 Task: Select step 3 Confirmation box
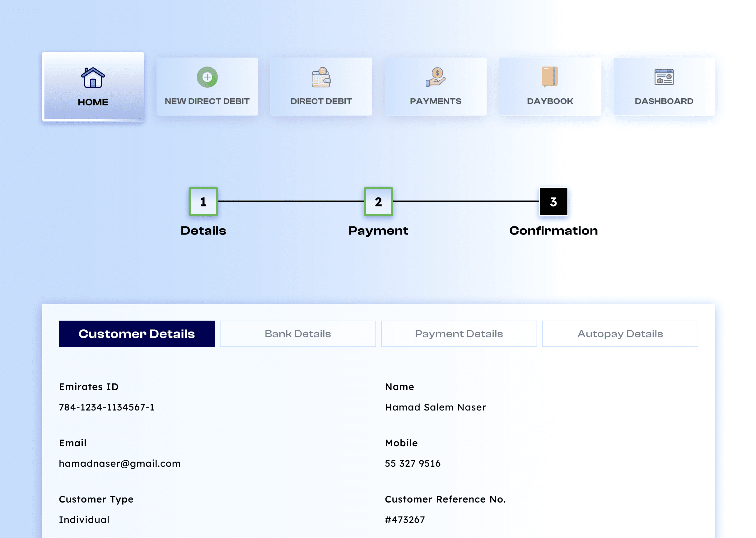(553, 202)
